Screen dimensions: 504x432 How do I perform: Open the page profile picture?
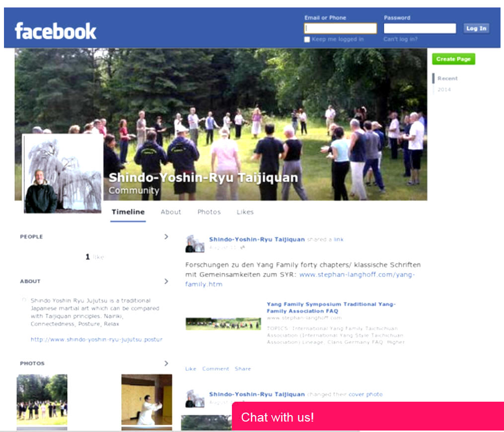coord(63,173)
